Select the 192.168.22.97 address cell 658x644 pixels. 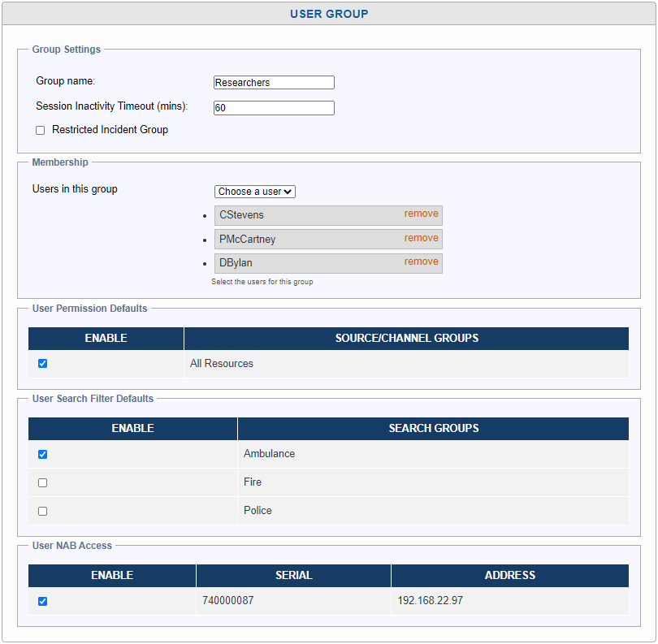click(430, 601)
